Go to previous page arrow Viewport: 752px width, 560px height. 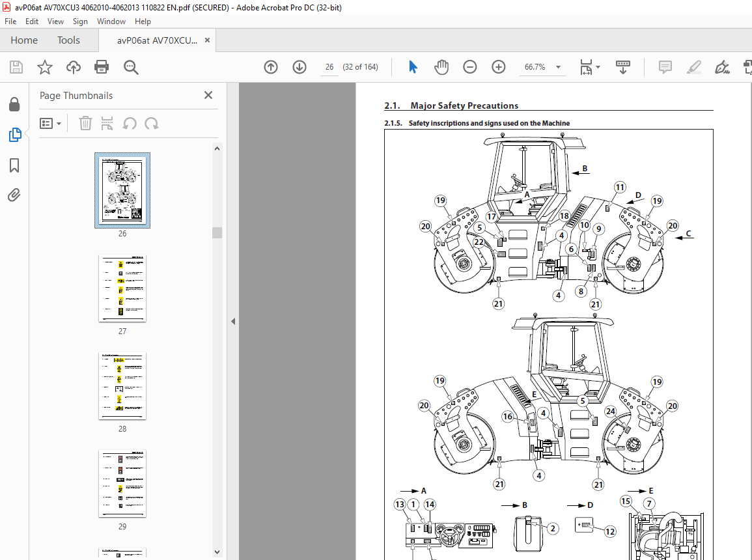tap(271, 67)
